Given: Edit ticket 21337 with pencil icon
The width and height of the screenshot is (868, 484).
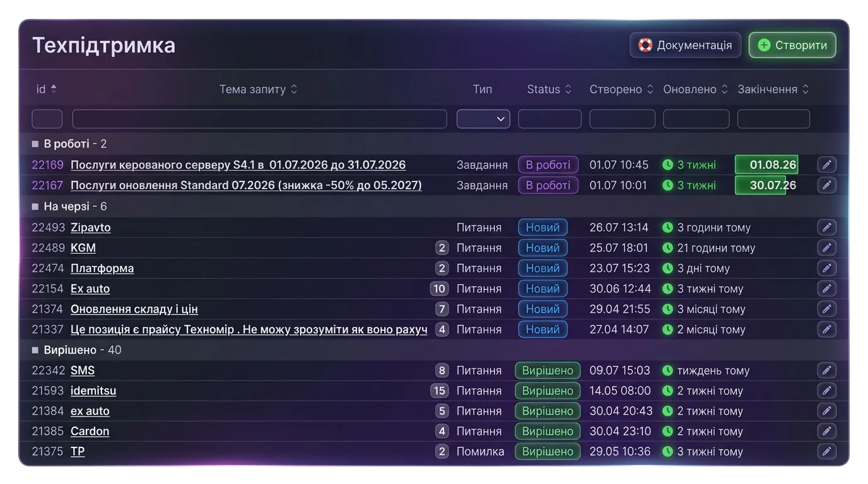Looking at the screenshot, I should [x=826, y=329].
